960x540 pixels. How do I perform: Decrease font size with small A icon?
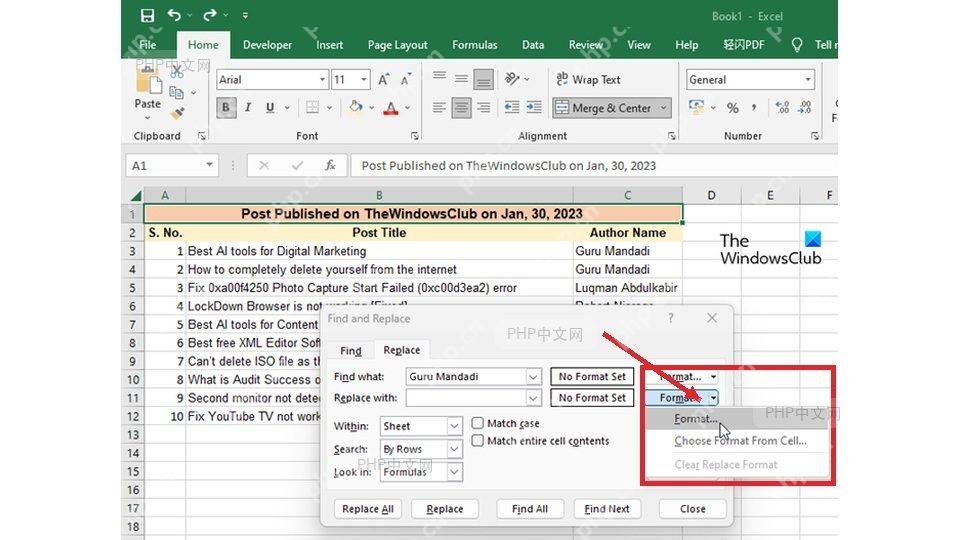tap(405, 80)
